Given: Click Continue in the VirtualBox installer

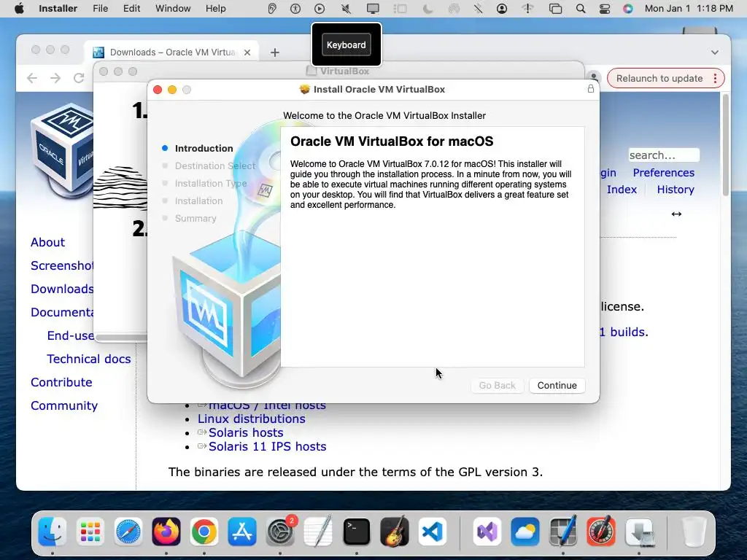Looking at the screenshot, I should coord(557,385).
